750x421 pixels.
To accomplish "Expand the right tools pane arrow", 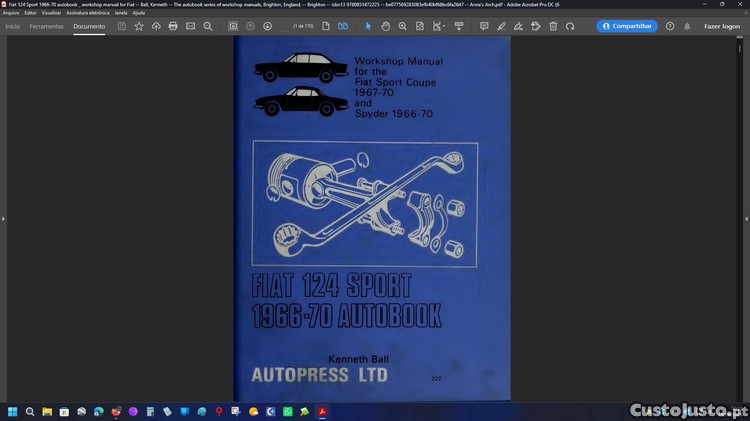I will tap(746, 219).
